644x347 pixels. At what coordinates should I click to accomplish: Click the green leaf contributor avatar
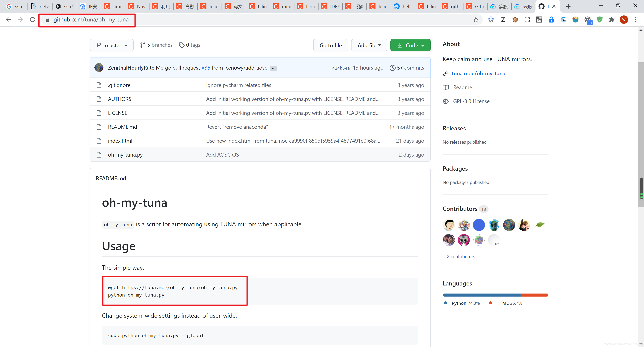tap(539, 225)
